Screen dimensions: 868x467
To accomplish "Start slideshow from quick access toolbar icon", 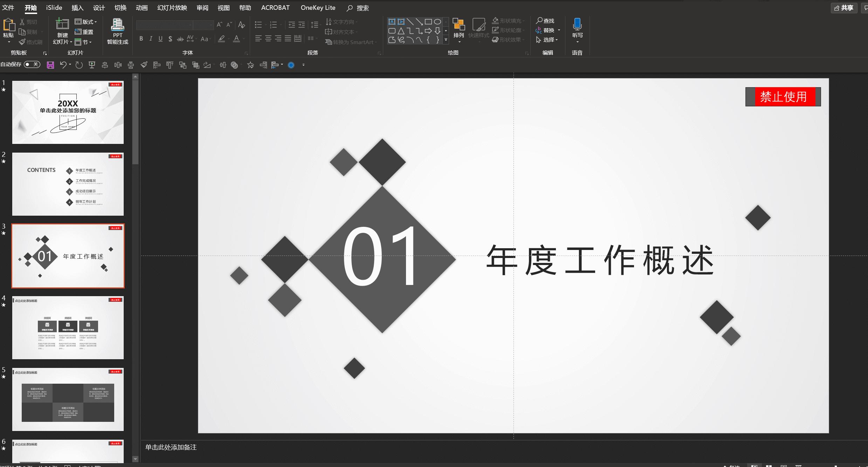I will [91, 64].
